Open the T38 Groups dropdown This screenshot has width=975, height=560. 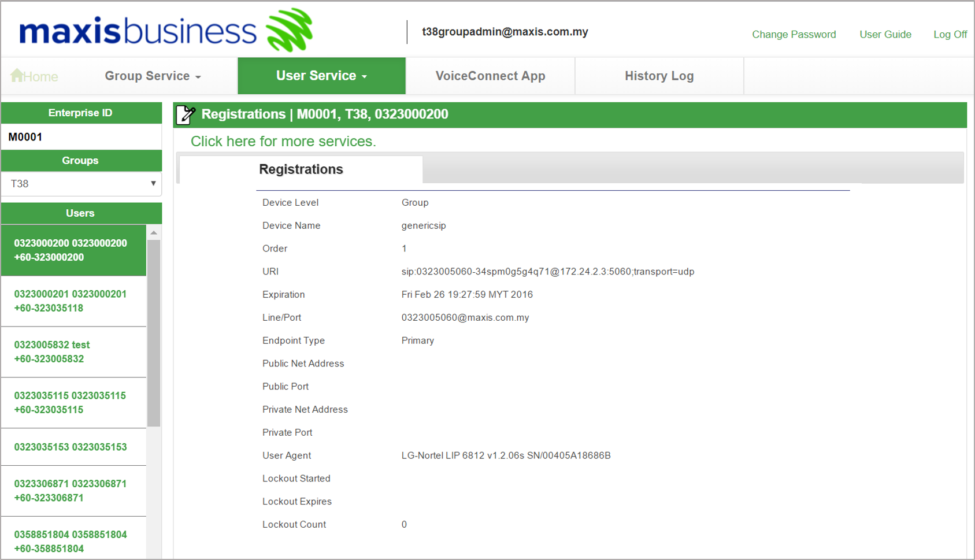point(81,184)
